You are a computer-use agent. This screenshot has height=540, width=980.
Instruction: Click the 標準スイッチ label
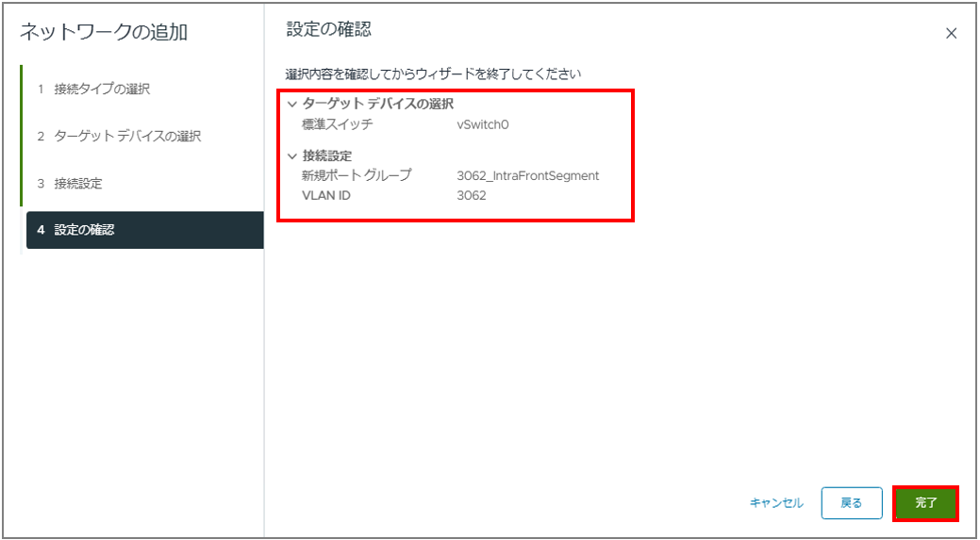pos(337,124)
